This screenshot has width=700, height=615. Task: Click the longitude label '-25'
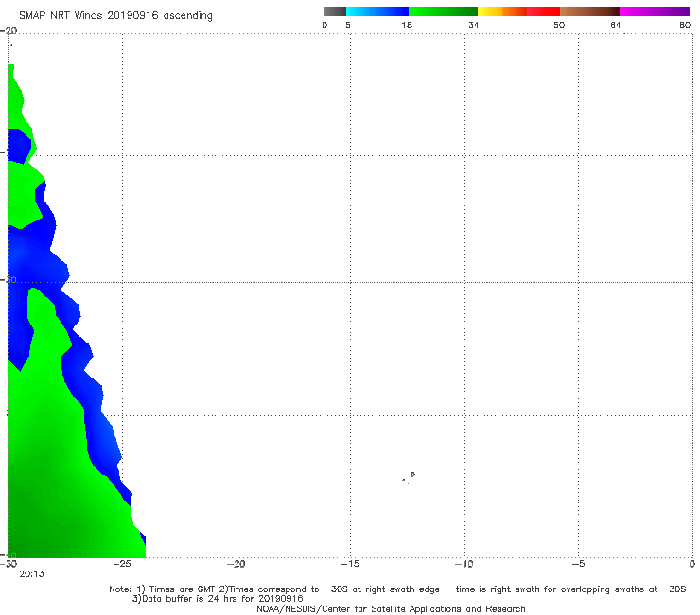point(122,564)
